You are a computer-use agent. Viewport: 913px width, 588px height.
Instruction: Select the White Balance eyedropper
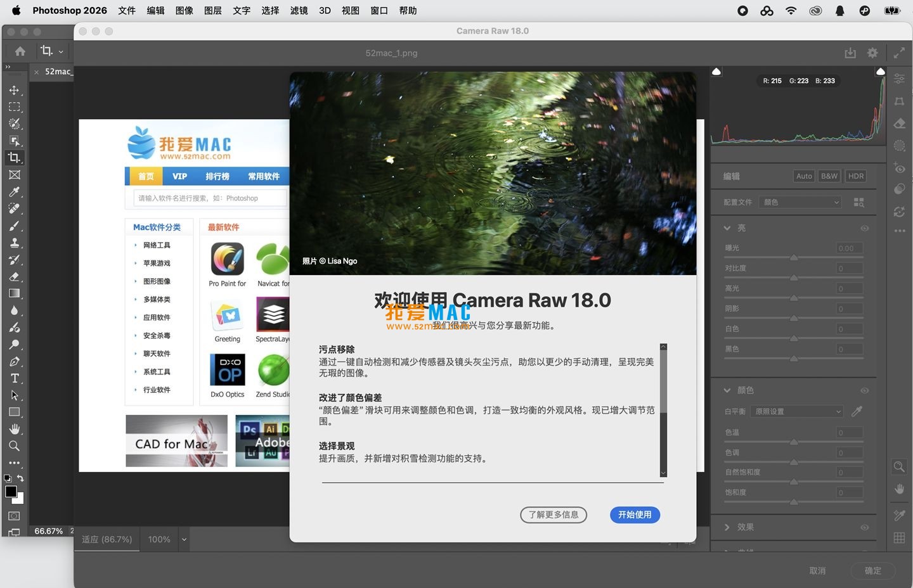point(857,411)
